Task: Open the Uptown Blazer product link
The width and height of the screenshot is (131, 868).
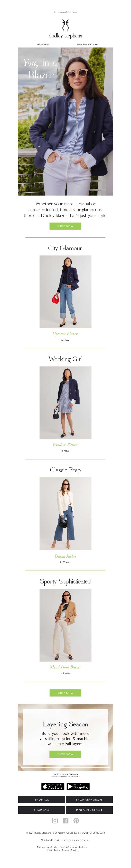Action: click(65, 334)
